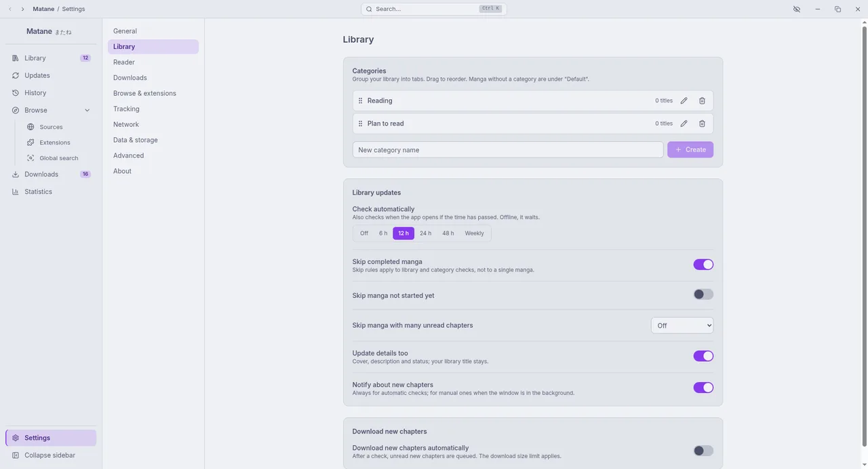868x469 pixels.
Task: Delete the Plan to read category
Action: coord(702,124)
